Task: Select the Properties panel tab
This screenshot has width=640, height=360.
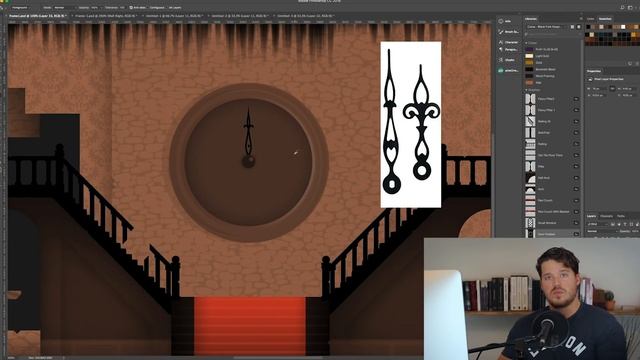Action: [x=594, y=71]
